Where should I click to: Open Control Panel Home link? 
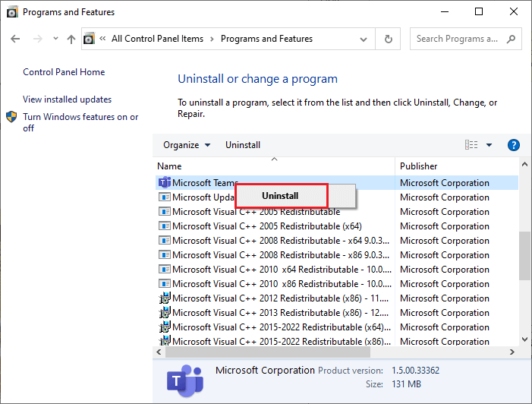tap(64, 72)
